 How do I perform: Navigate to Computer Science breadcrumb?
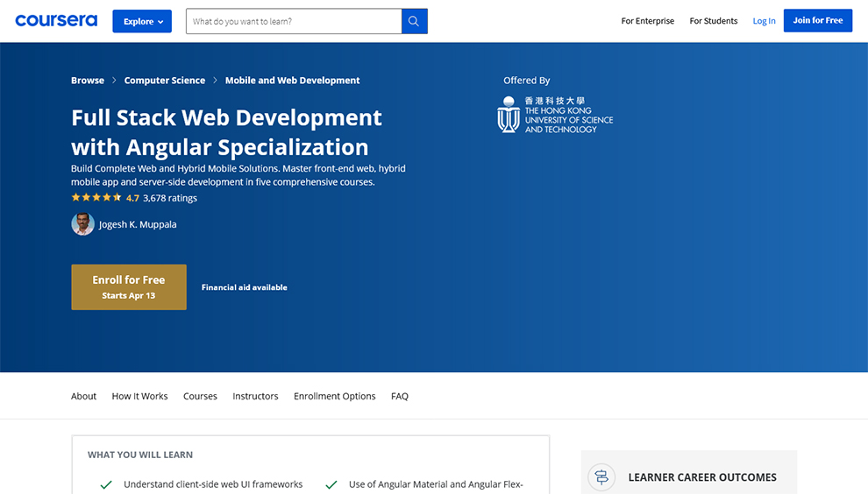(165, 81)
